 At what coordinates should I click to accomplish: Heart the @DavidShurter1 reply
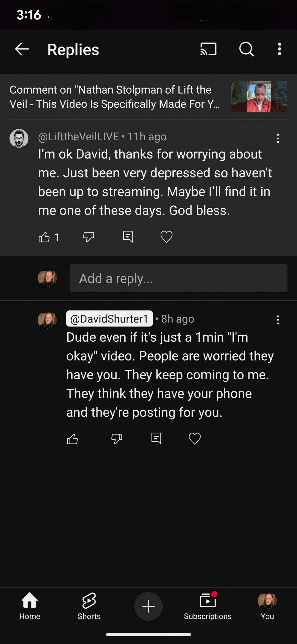click(195, 439)
